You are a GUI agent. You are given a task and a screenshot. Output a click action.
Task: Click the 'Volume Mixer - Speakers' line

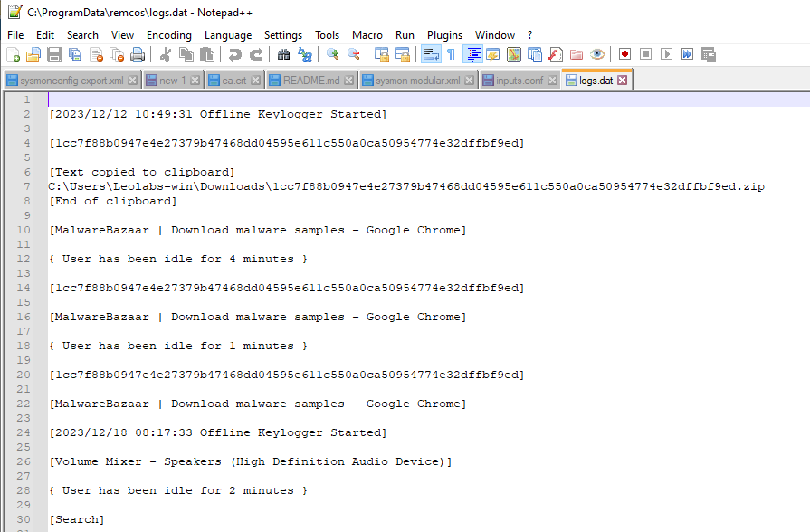point(250,461)
